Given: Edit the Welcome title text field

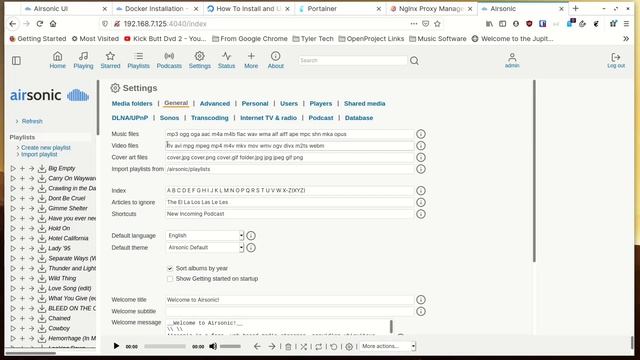Looking at the screenshot, I should point(290,300).
